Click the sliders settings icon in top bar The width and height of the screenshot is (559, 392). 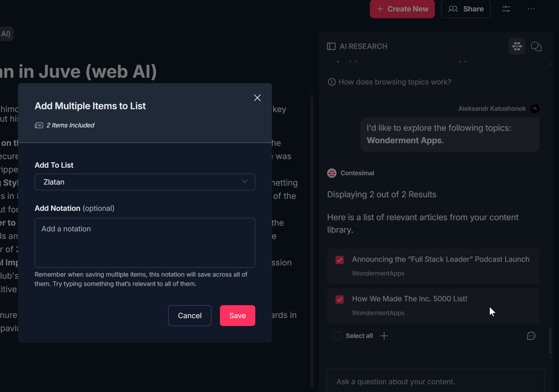coord(506,9)
